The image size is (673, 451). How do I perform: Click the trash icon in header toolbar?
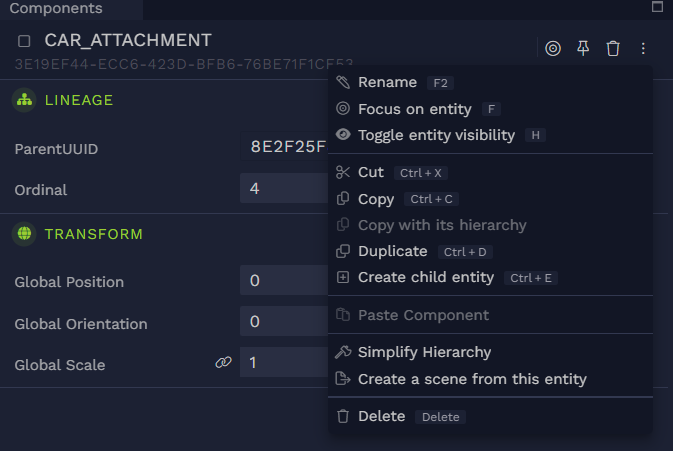point(613,48)
